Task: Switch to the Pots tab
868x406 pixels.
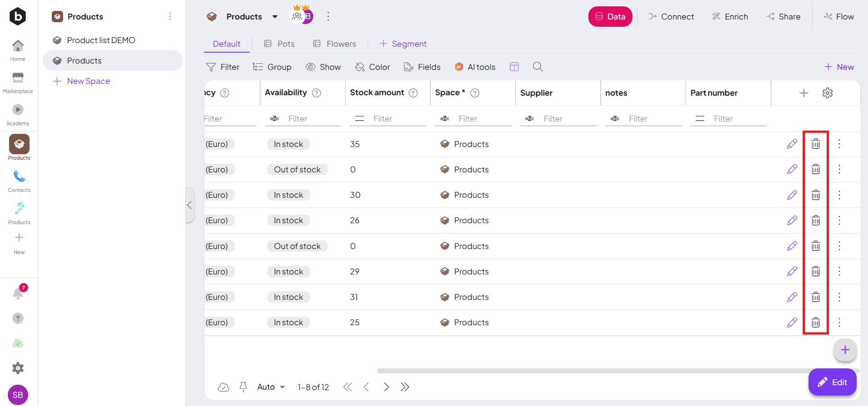Action: 279,44
